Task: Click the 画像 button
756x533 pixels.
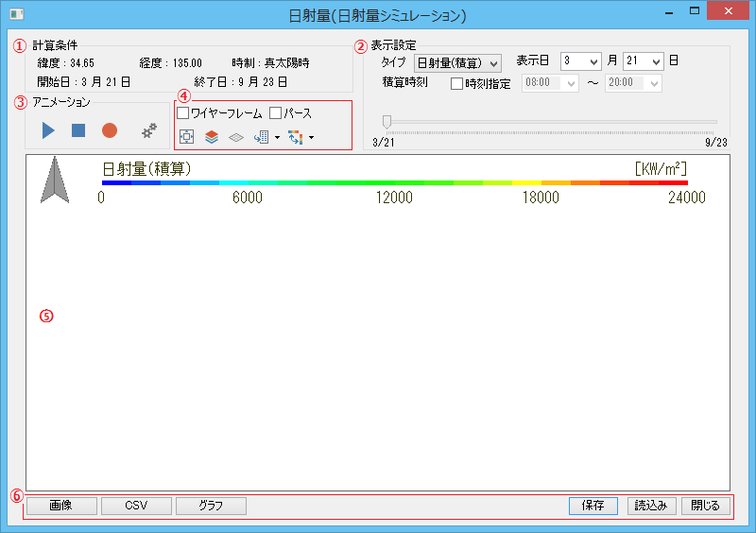Action: point(61,506)
